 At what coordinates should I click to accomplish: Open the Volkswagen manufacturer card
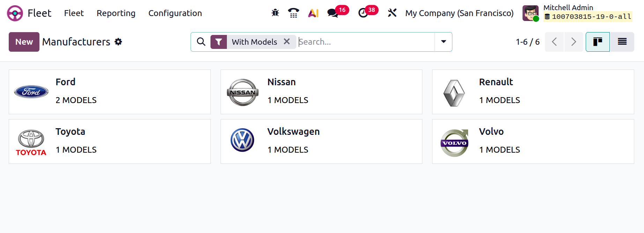tap(321, 141)
